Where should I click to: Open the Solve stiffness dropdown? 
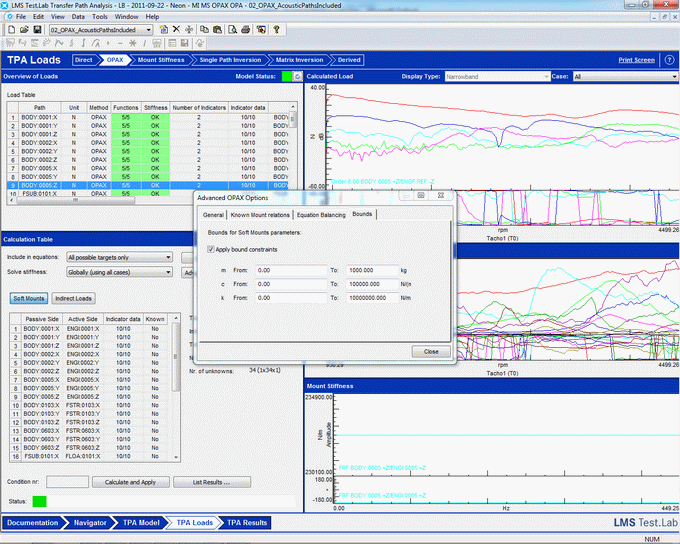119,273
